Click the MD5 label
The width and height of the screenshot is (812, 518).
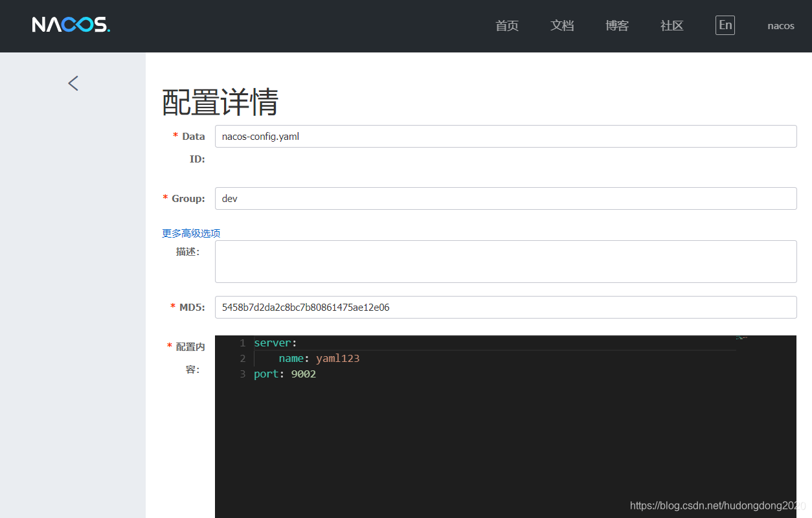188,308
